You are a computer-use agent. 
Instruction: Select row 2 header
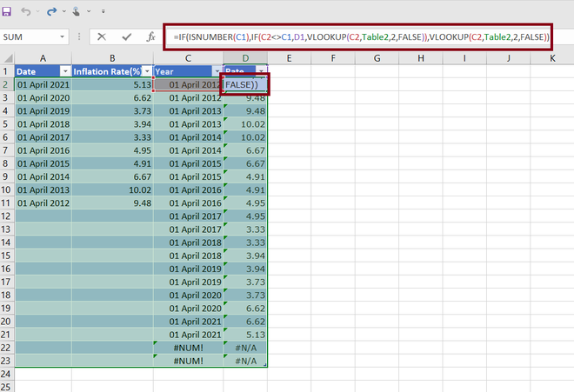(5, 84)
